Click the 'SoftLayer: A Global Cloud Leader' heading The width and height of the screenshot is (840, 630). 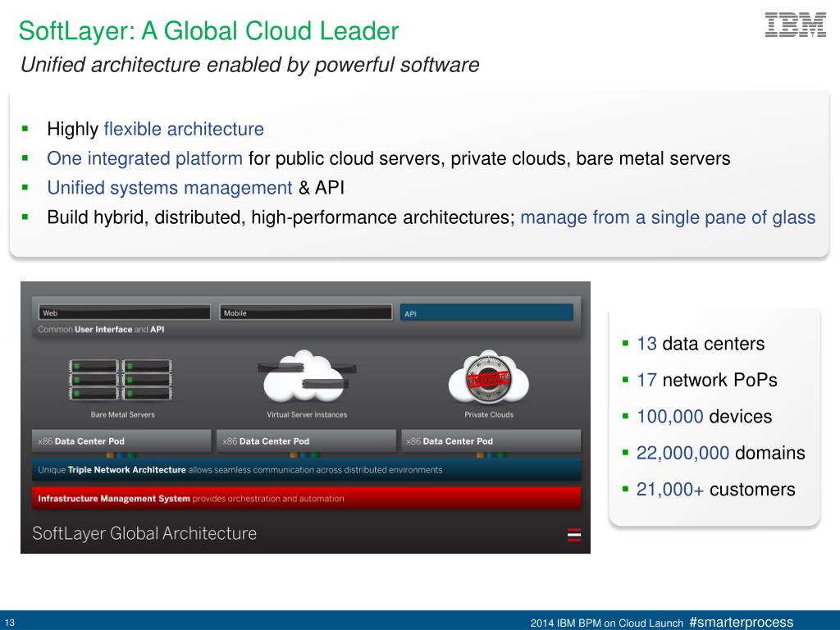click(x=208, y=31)
